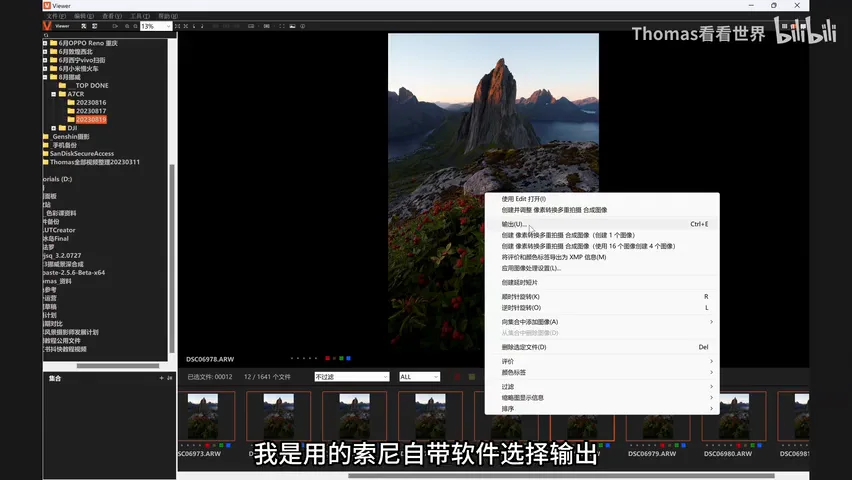Collapse the A7CR folder node
Image resolution: width=852 pixels, height=480 pixels.
click(x=54, y=94)
